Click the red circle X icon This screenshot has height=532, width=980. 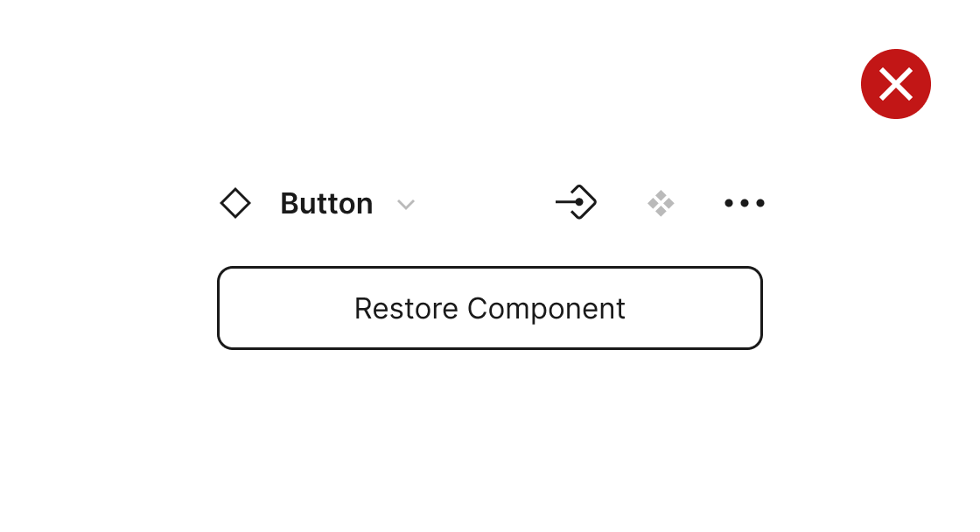coord(895,84)
